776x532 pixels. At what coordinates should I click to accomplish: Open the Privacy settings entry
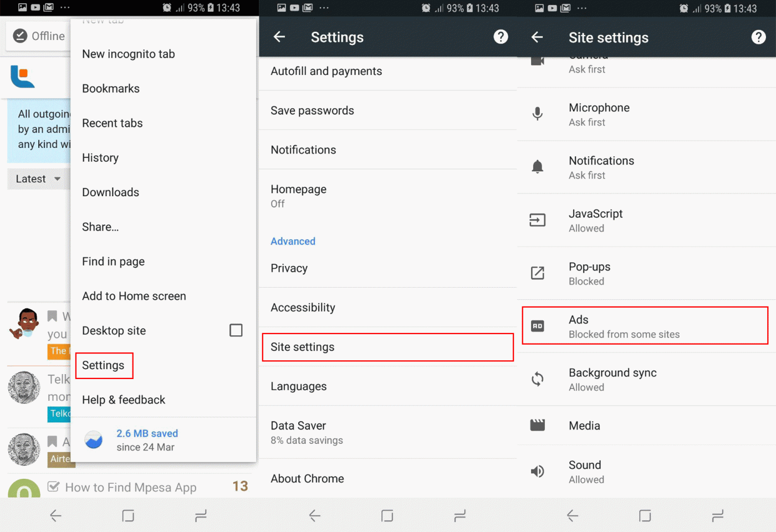click(x=387, y=268)
